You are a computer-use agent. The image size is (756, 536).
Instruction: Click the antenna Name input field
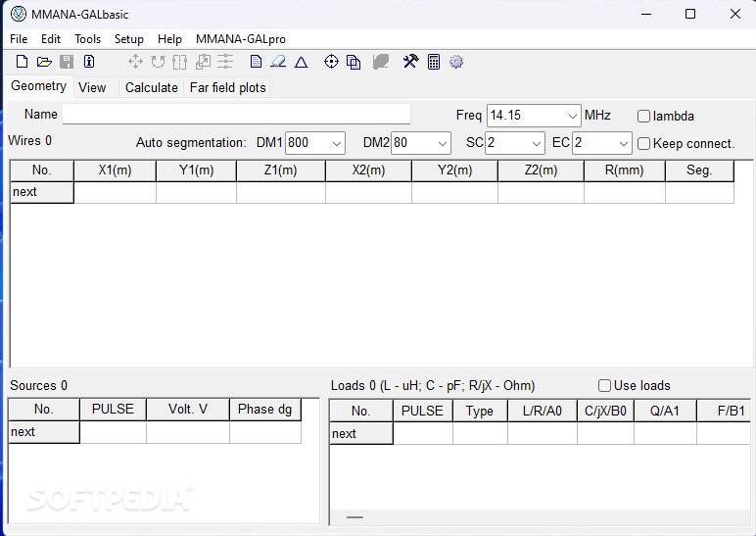pos(236,115)
